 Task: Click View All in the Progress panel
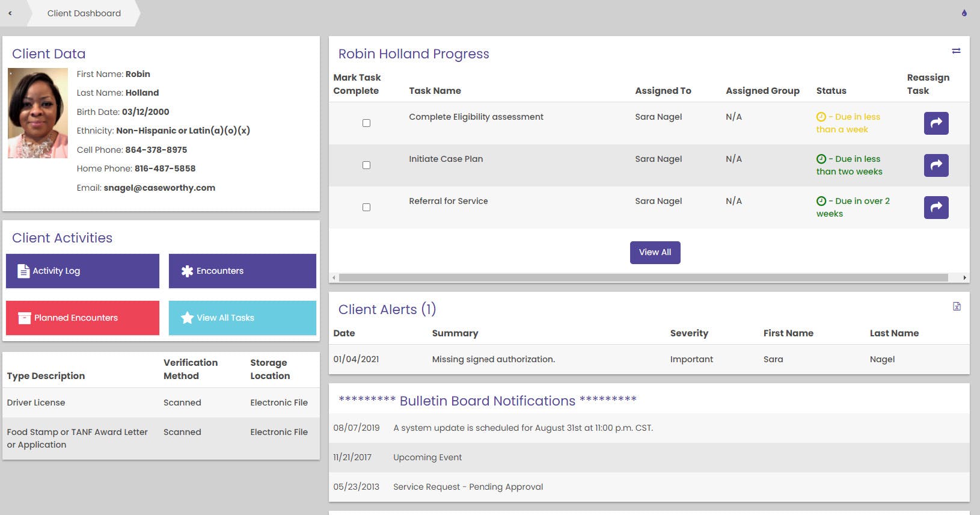tap(655, 253)
